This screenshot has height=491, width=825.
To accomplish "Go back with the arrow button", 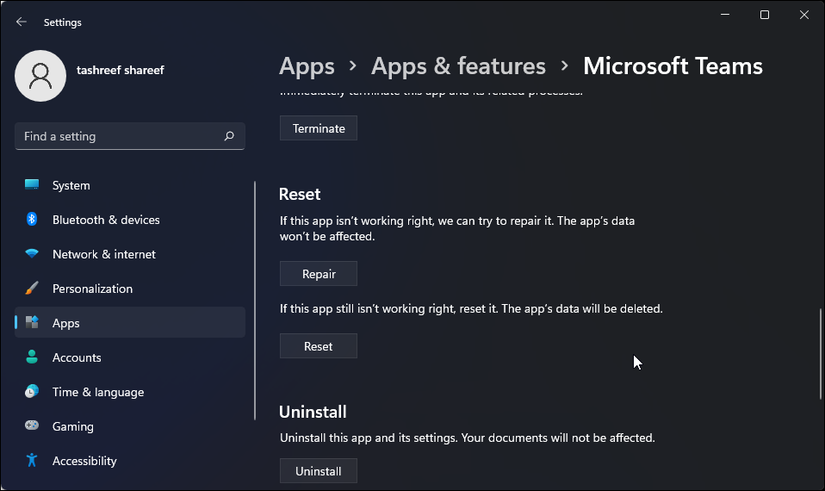I will (x=21, y=22).
